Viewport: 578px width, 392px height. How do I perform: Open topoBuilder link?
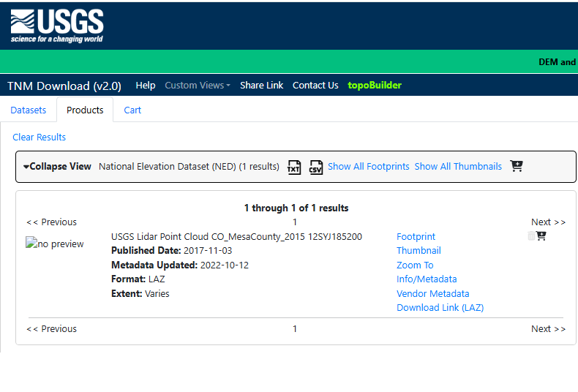click(x=375, y=85)
